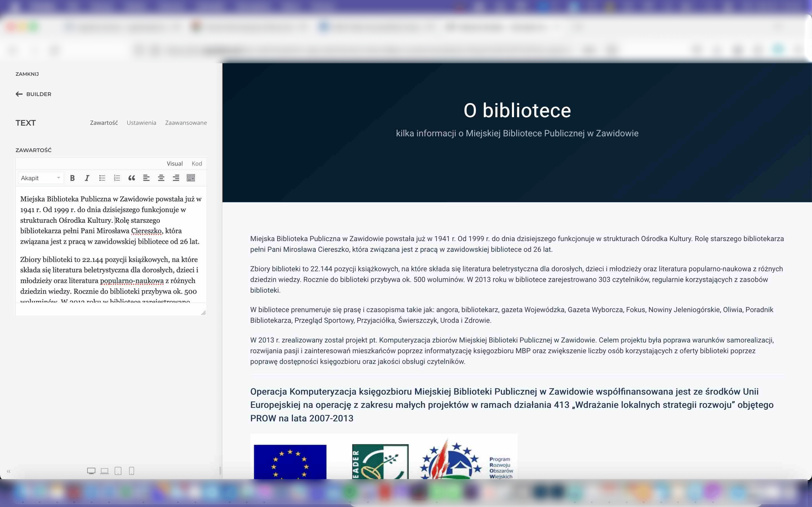This screenshot has width=812, height=507.
Task: Apply blockquote formatting
Action: [132, 178]
